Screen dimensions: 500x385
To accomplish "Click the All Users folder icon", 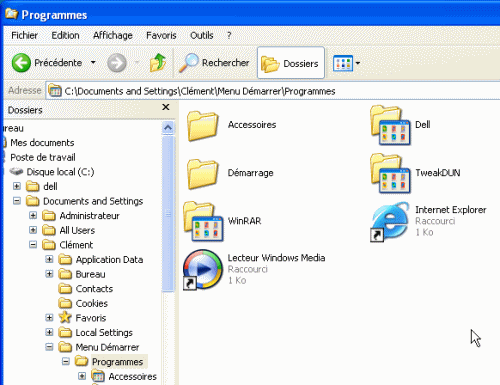I will (49, 230).
